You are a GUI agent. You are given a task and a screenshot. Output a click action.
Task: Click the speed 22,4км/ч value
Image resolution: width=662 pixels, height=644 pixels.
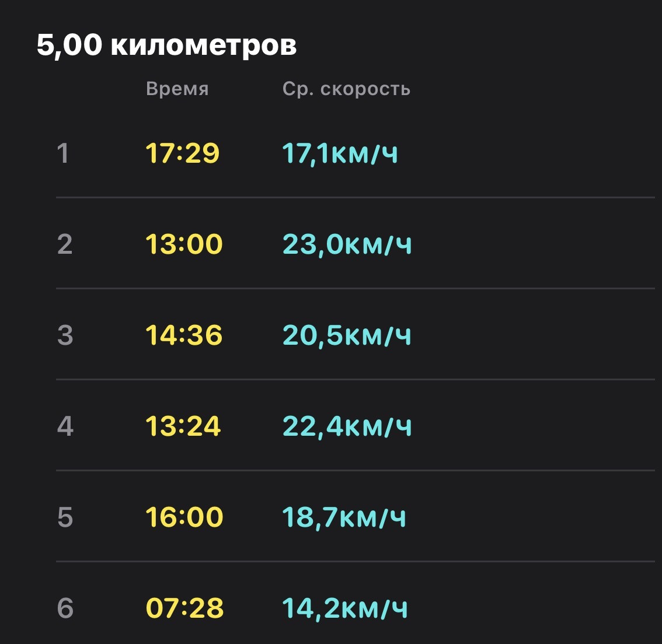tap(347, 427)
